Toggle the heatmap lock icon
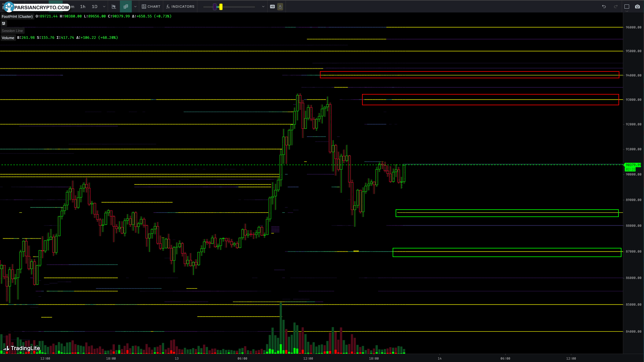The image size is (644, 362). (x=280, y=7)
